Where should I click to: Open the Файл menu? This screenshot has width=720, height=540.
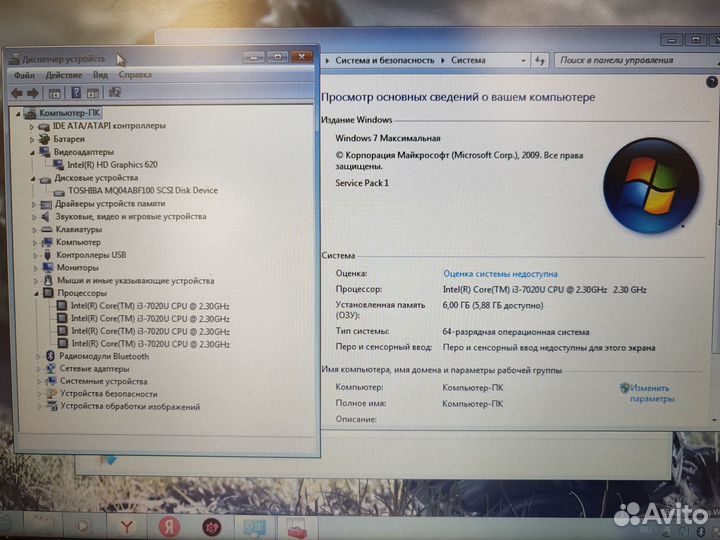click(x=24, y=75)
